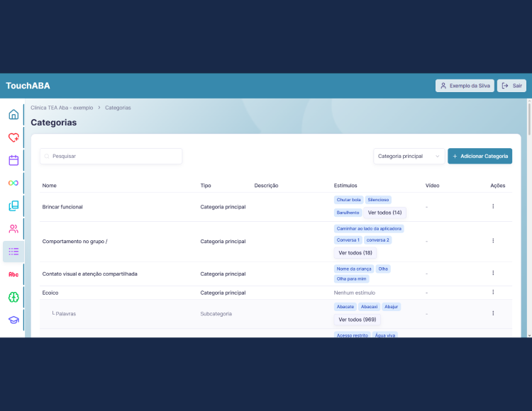The width and height of the screenshot is (532, 411).
Task: Open the users icon in sidebar
Action: [13, 229]
